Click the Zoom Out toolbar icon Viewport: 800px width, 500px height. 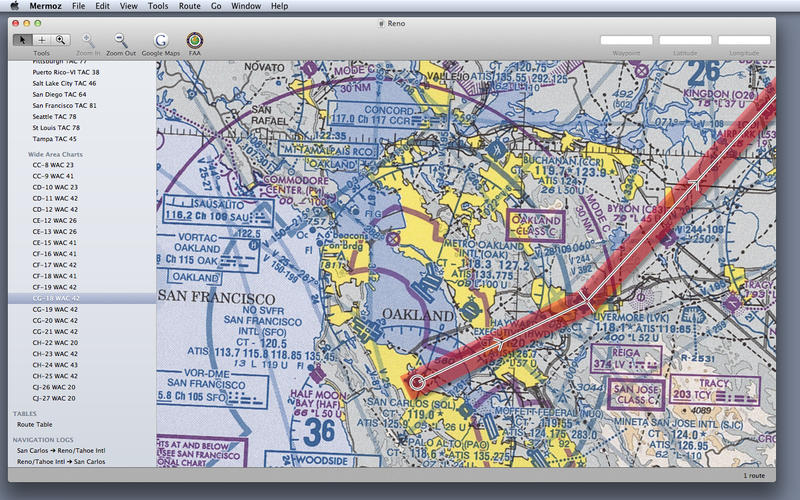121,40
